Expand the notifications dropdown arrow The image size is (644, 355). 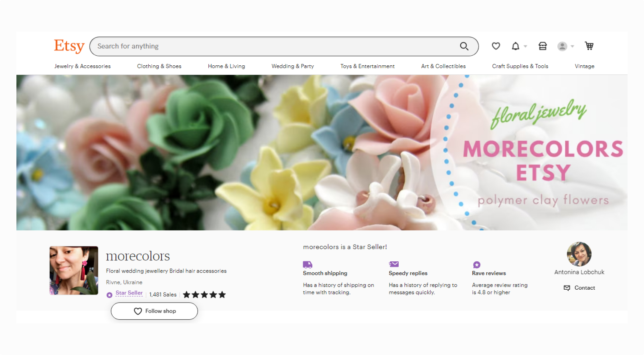(526, 46)
